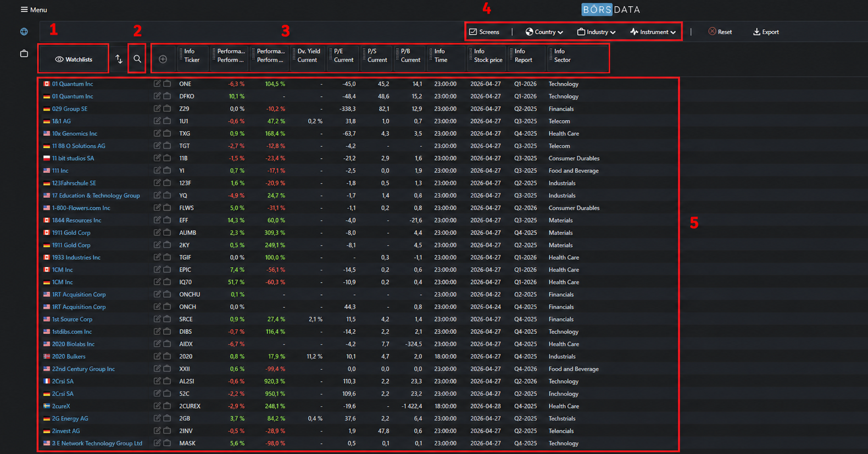Click the sort arrows icon beside Watchlists
Image resolution: width=868 pixels, height=454 pixels.
[x=119, y=59]
